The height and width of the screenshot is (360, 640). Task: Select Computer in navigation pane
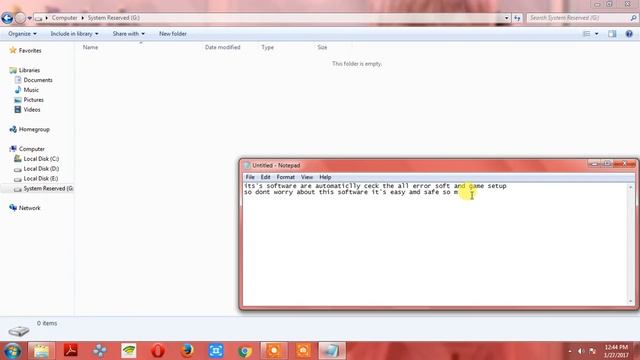pos(31,149)
